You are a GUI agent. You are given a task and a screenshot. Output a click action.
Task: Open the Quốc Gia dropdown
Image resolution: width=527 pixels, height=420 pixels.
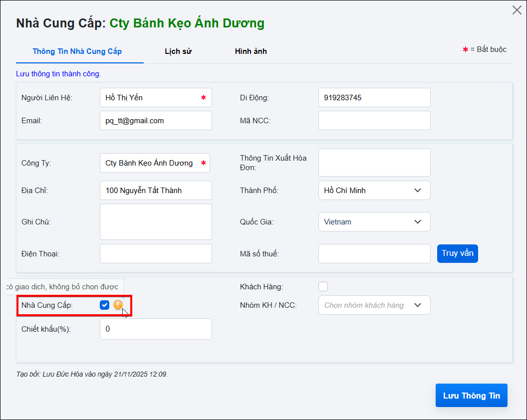click(374, 222)
